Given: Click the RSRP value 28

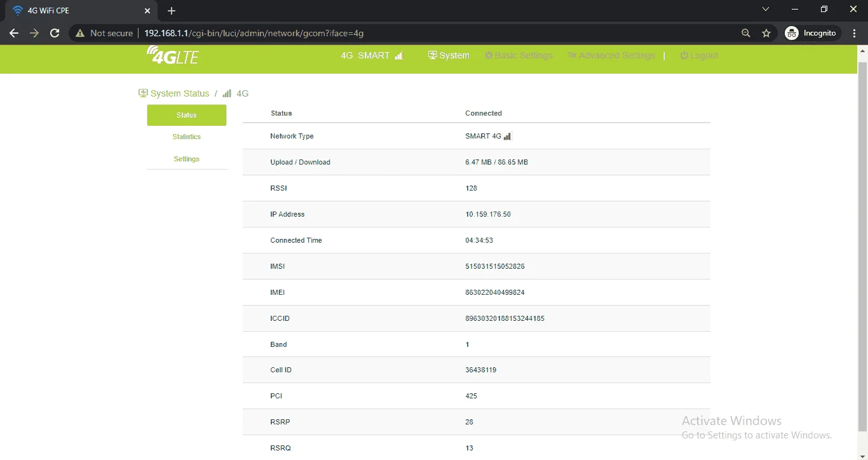Looking at the screenshot, I should [469, 422].
